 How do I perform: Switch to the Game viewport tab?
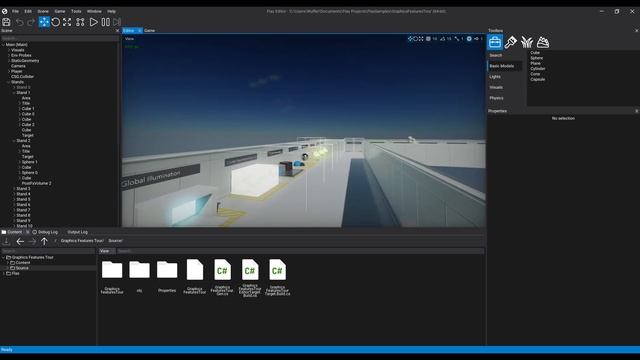(x=149, y=31)
